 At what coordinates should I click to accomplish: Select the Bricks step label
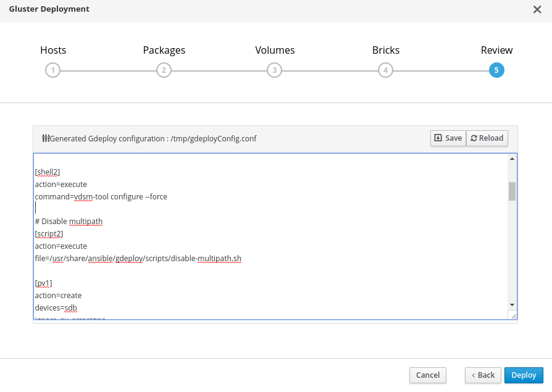click(x=385, y=51)
